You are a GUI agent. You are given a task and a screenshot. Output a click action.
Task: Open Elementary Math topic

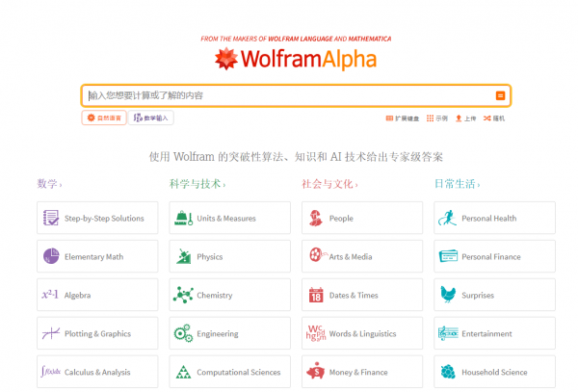coord(97,256)
